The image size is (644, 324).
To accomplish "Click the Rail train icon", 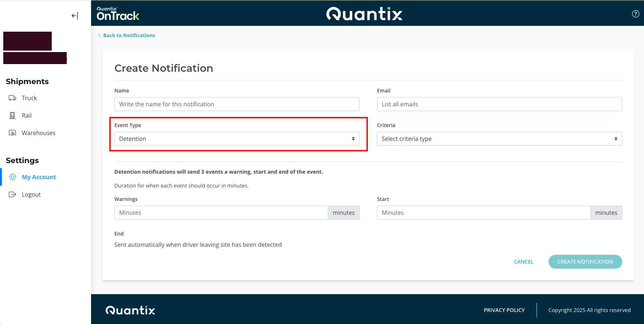I will tap(12, 115).
